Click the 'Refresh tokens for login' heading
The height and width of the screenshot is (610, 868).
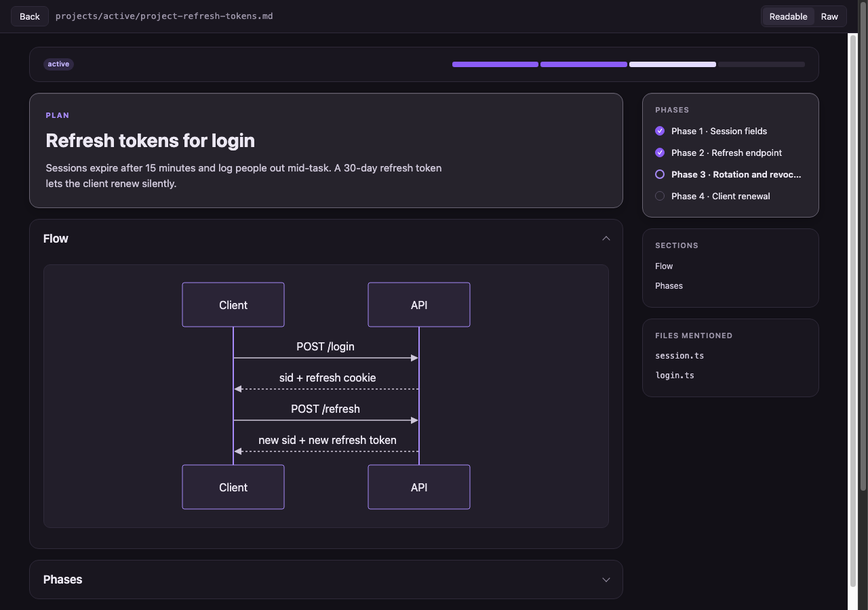point(151,140)
